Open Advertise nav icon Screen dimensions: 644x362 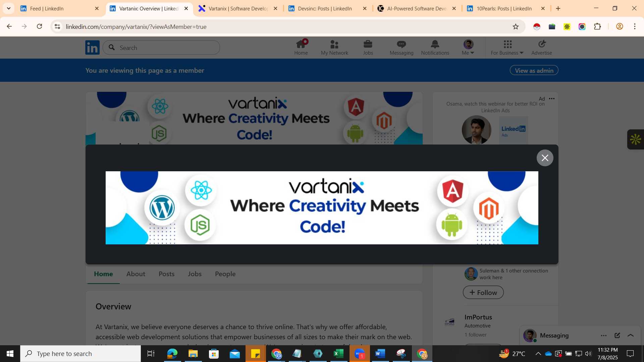(x=541, y=48)
